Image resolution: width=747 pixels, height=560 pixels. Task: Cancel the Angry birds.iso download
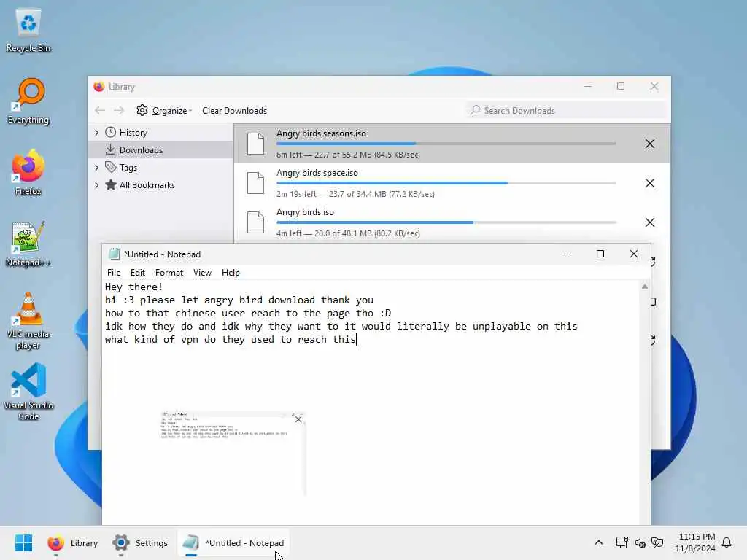649,222
